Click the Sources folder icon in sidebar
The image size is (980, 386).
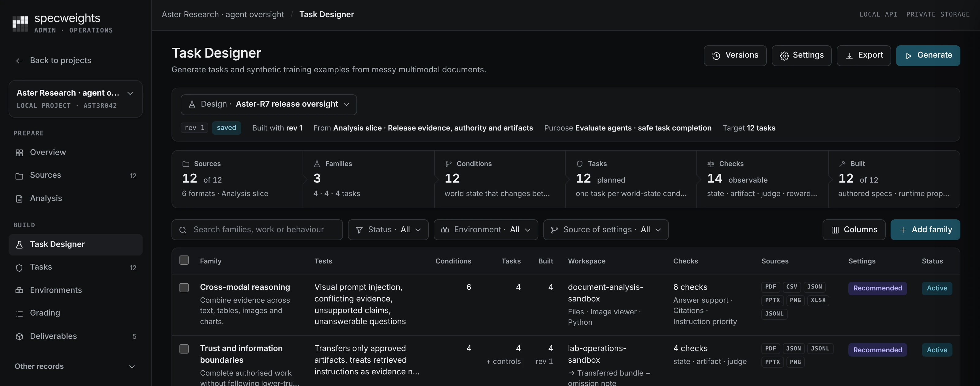coord(19,176)
